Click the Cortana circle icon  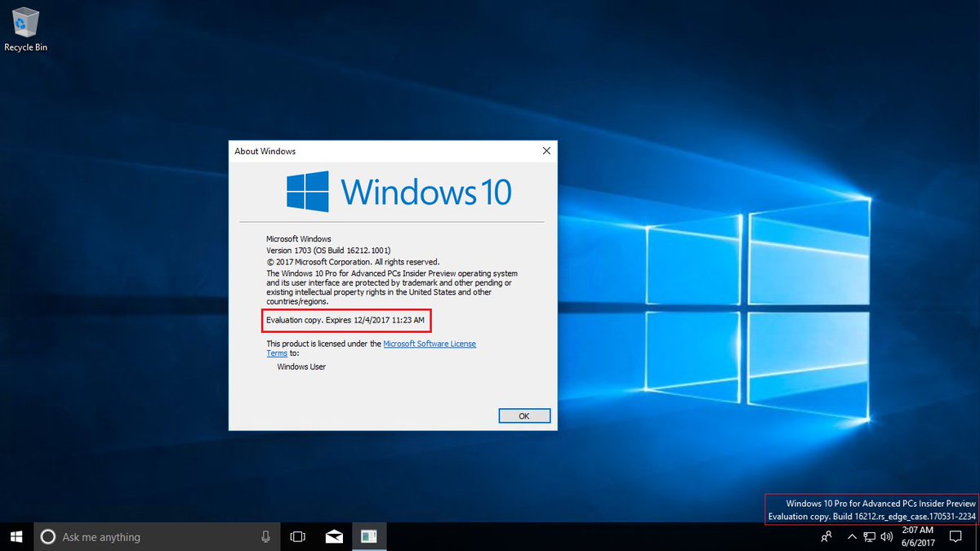48,537
